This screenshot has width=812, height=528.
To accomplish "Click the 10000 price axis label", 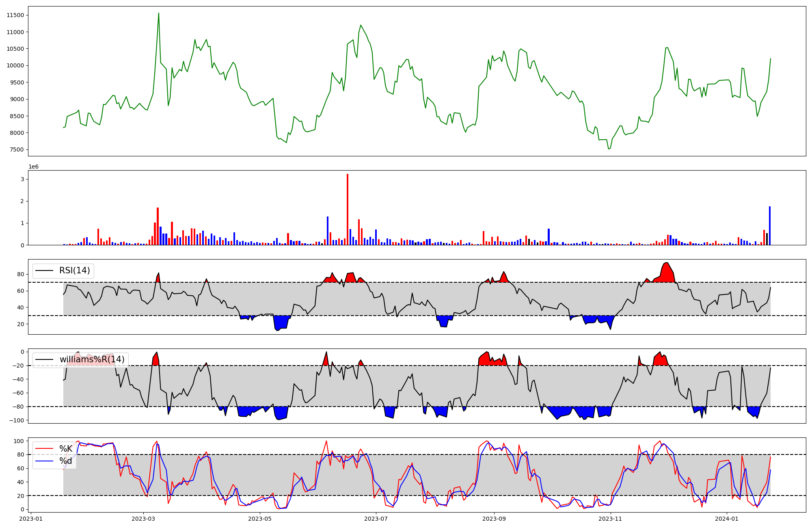I will pos(15,65).
